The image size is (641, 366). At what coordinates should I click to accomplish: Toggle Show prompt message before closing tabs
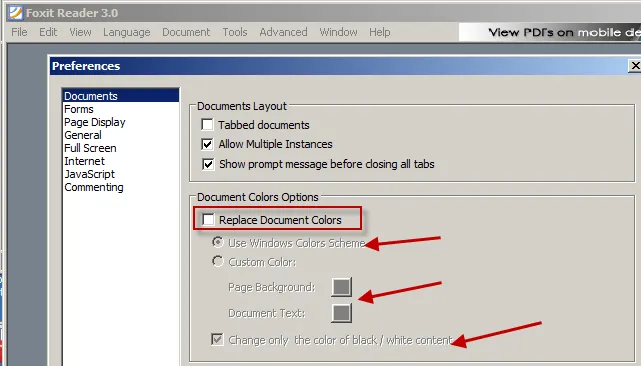point(208,164)
